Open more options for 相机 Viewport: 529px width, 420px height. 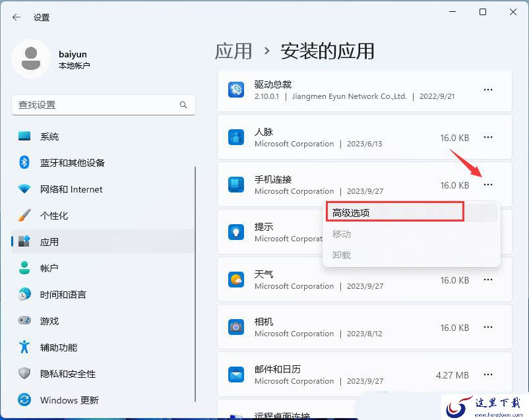point(488,327)
